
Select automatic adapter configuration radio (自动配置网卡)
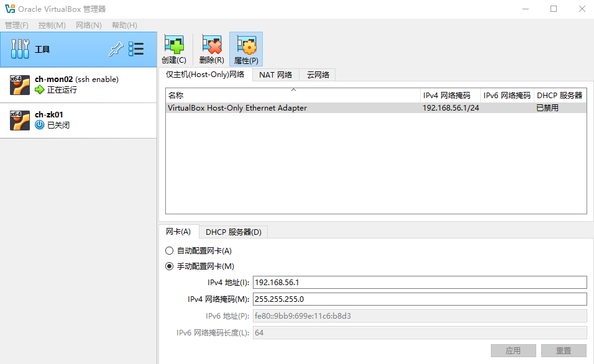[170, 251]
